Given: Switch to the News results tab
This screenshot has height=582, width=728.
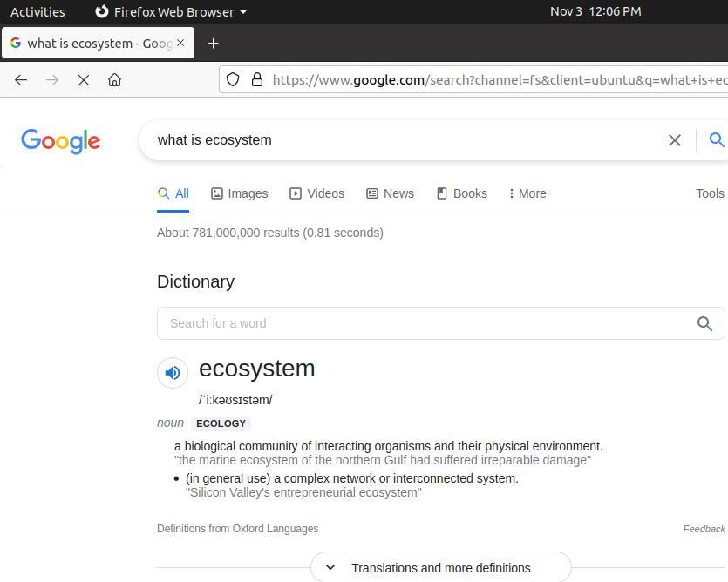Looking at the screenshot, I should pyautogui.click(x=390, y=193).
